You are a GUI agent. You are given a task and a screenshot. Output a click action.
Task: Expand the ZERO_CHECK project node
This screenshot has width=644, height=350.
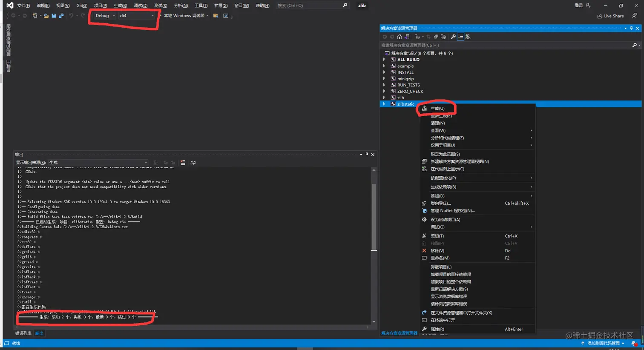click(384, 92)
